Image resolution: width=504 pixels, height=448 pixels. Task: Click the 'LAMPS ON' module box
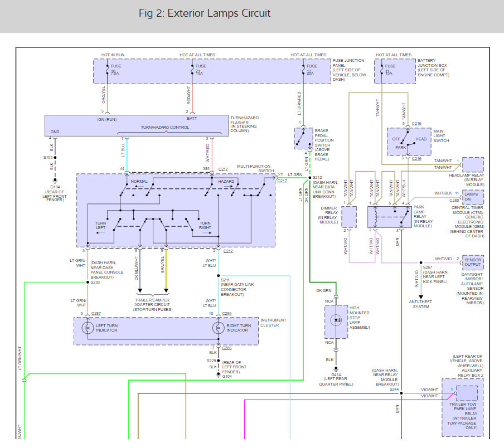(x=473, y=197)
